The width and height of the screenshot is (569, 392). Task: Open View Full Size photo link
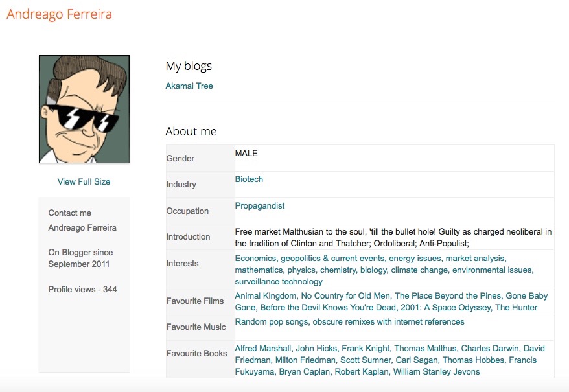84,181
